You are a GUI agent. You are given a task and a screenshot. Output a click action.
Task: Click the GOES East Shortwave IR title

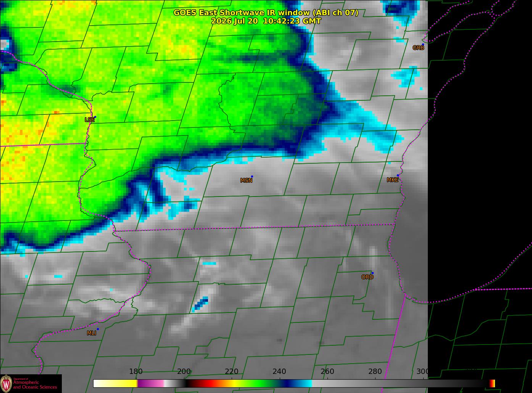[266, 13]
